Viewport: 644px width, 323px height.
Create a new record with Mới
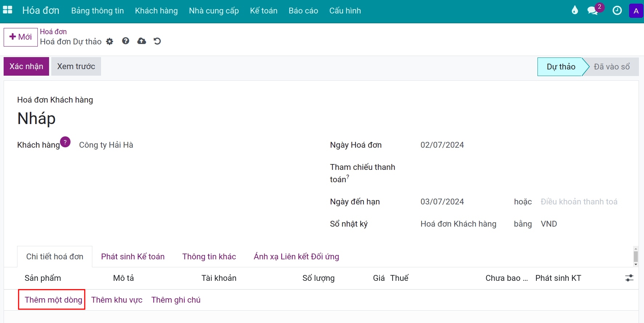21,37
